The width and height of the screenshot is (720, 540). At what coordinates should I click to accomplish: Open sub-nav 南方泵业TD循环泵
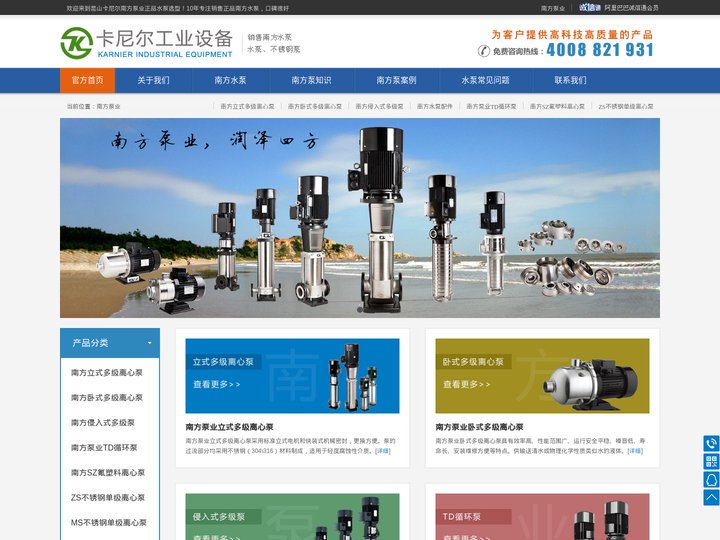tap(491, 107)
